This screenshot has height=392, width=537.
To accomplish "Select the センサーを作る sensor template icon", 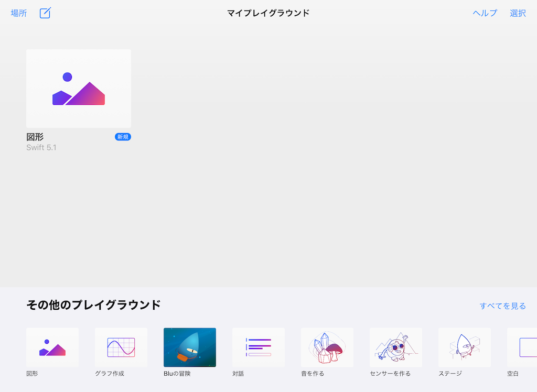I will tap(396, 347).
